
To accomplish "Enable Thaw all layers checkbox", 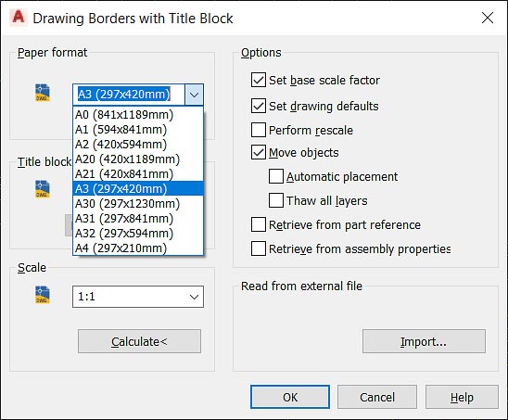I will click(x=276, y=200).
